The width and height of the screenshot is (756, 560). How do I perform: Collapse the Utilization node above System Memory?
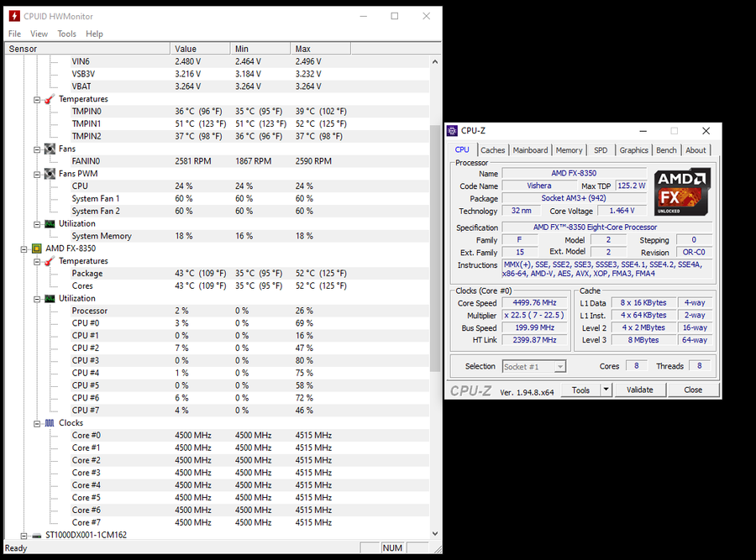click(x=37, y=224)
